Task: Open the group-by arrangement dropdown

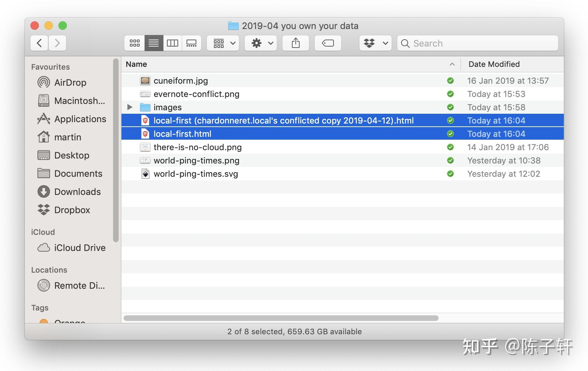Action: (223, 43)
